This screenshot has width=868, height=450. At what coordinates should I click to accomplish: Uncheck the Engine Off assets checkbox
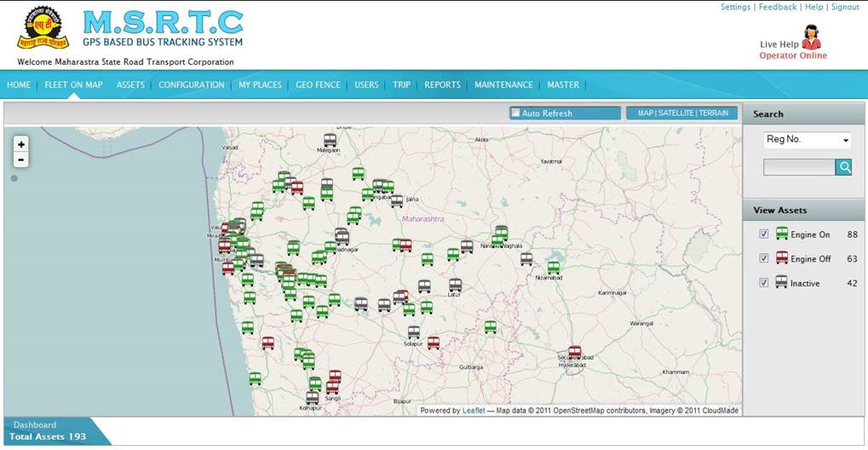[x=764, y=258]
